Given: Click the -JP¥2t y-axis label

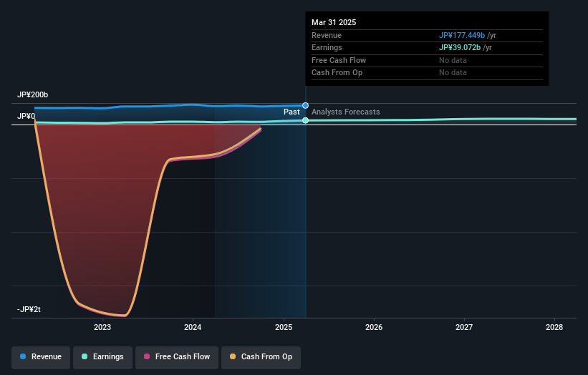Looking at the screenshot, I should click(29, 309).
